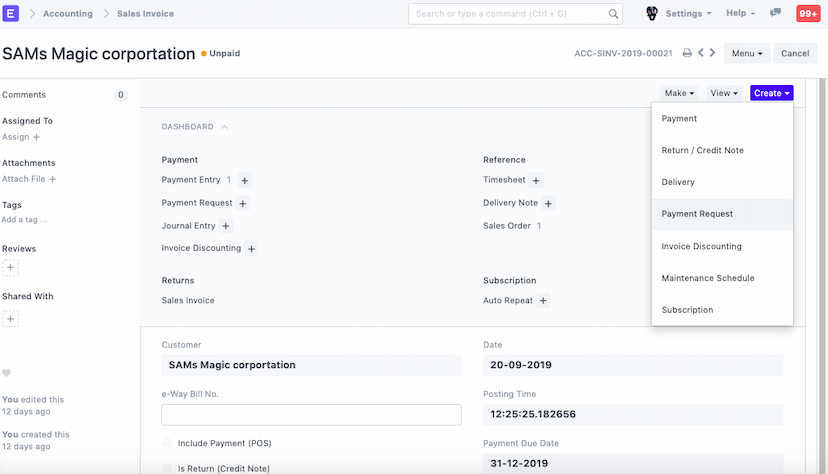Click the Posting Time field
The image size is (828, 474).
(633, 414)
